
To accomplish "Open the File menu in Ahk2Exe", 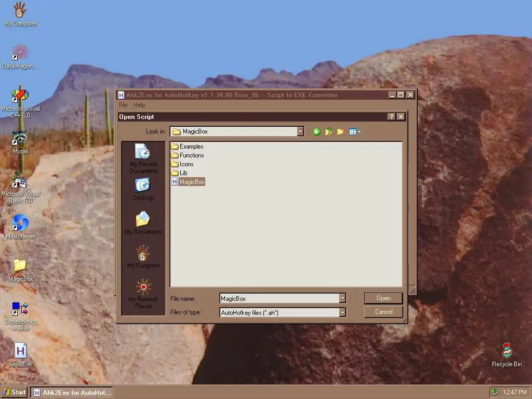I will click(x=123, y=105).
